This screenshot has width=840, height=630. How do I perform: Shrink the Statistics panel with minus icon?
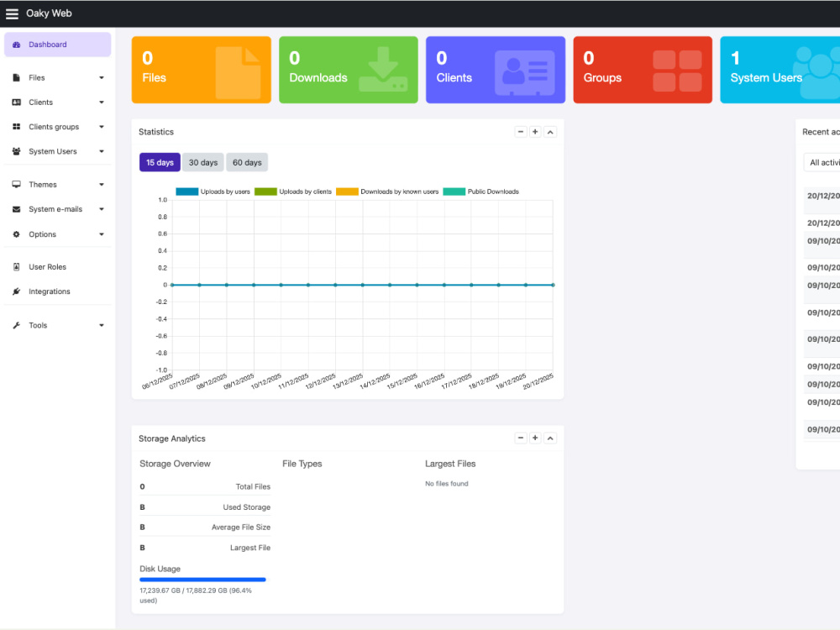pos(521,132)
